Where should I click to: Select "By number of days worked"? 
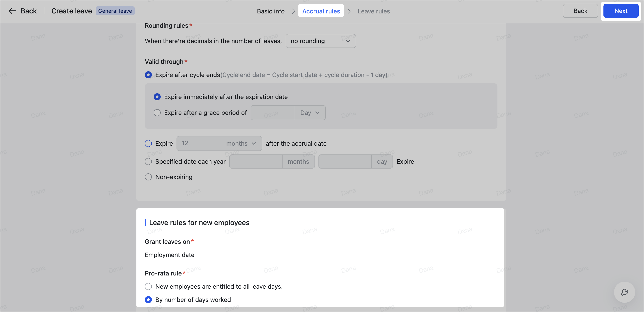click(x=148, y=299)
